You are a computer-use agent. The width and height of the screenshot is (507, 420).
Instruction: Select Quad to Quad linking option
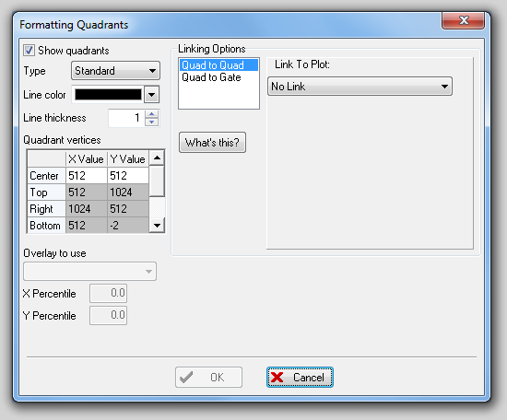pyautogui.click(x=218, y=65)
